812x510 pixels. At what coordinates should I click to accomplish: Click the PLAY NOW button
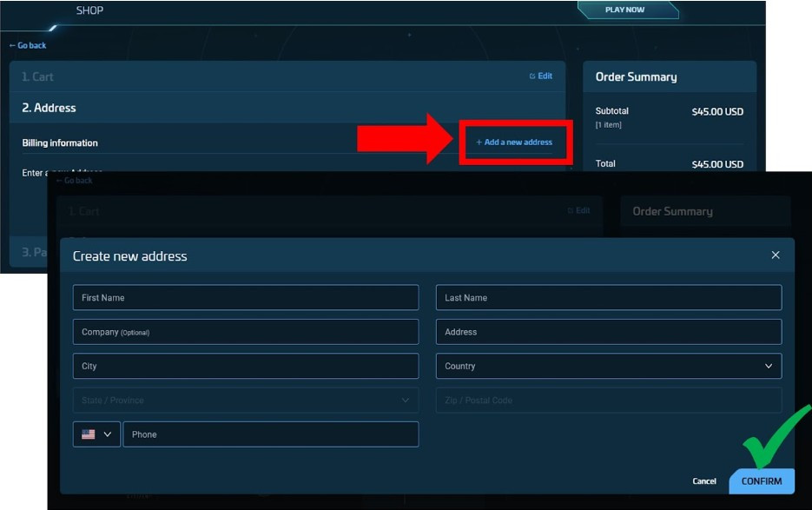click(x=627, y=10)
